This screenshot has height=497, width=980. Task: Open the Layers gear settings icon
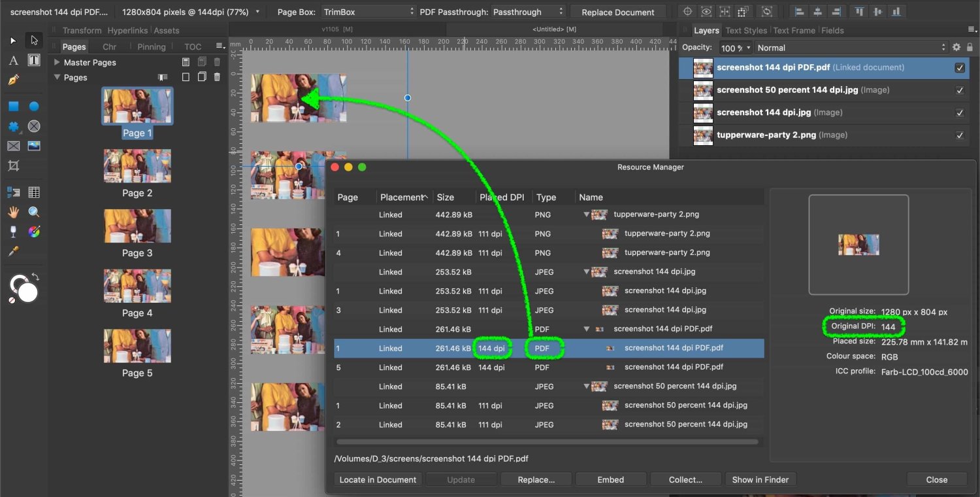[956, 48]
